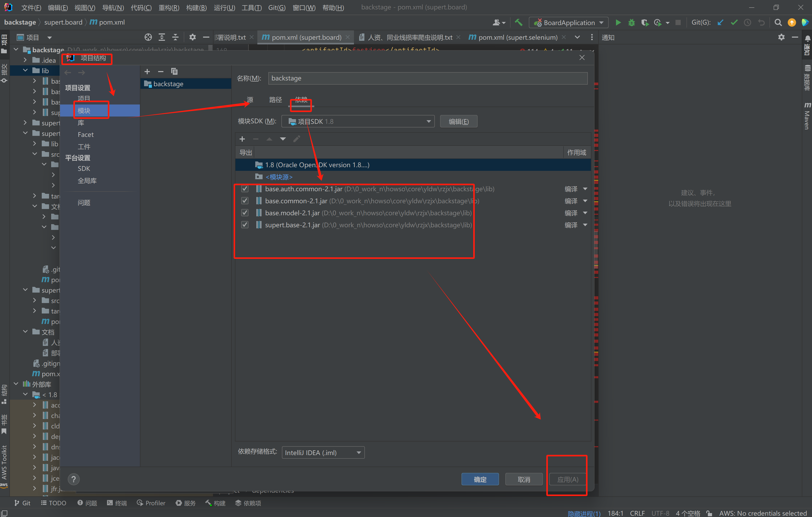The width and height of the screenshot is (812, 517).
Task: Remove the selected module with the minus icon
Action: click(x=161, y=72)
